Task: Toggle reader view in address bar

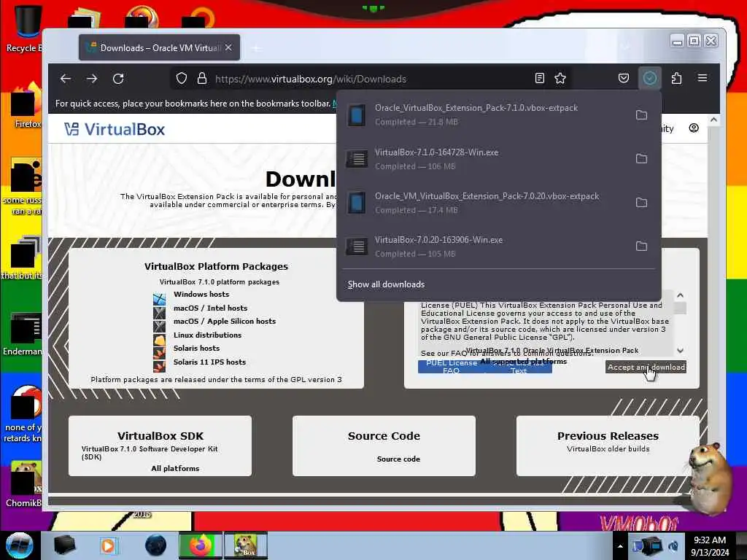Action: click(539, 79)
